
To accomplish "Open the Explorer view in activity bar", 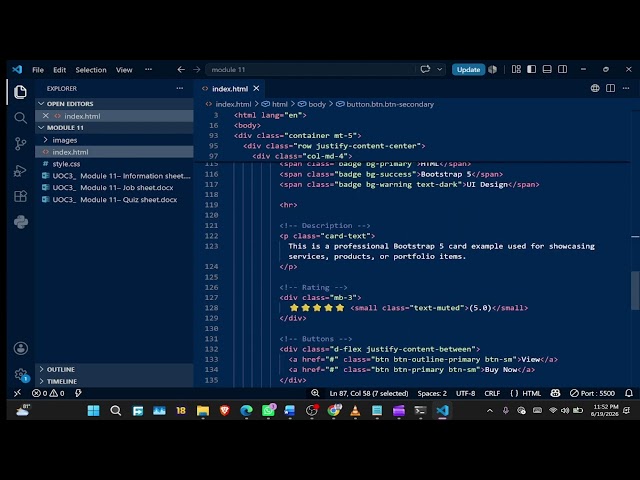I will tap(20, 92).
